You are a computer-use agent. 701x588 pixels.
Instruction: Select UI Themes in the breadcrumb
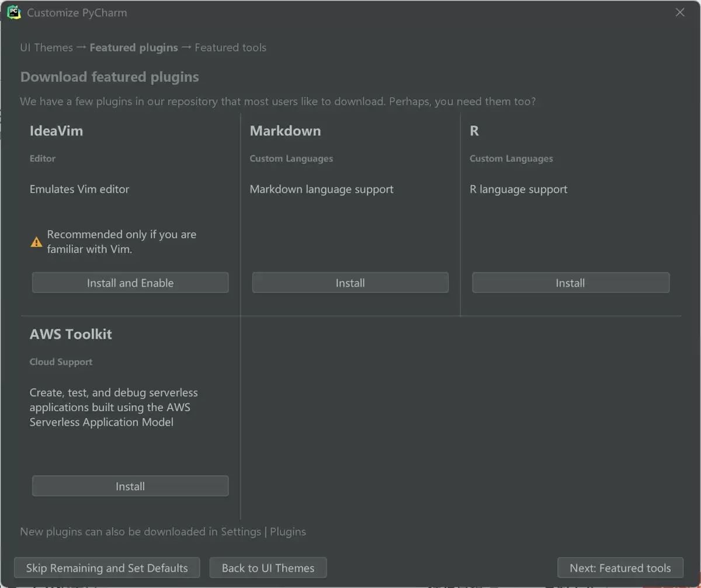[47, 47]
